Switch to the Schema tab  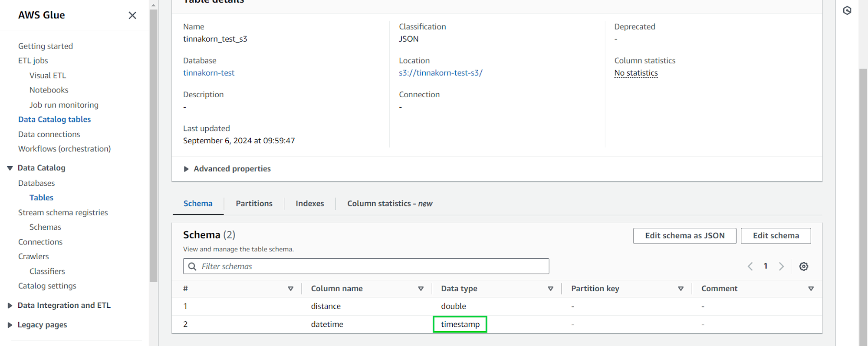tap(198, 204)
